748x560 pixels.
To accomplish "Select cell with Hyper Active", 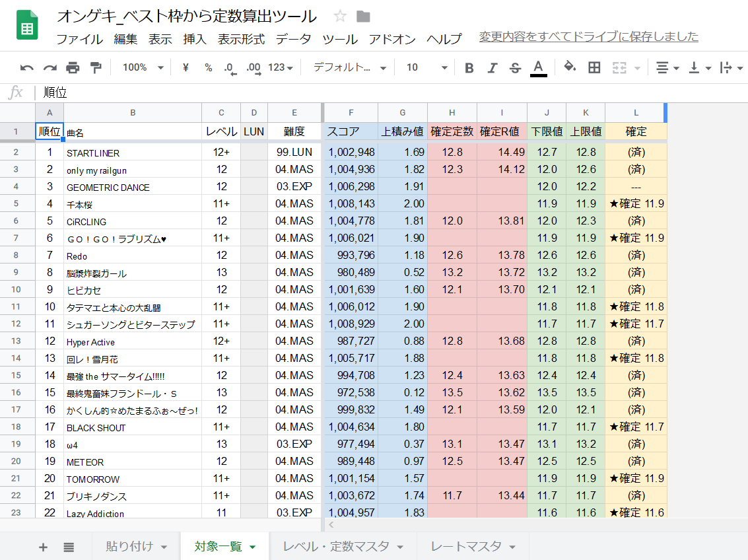I will click(133, 341).
